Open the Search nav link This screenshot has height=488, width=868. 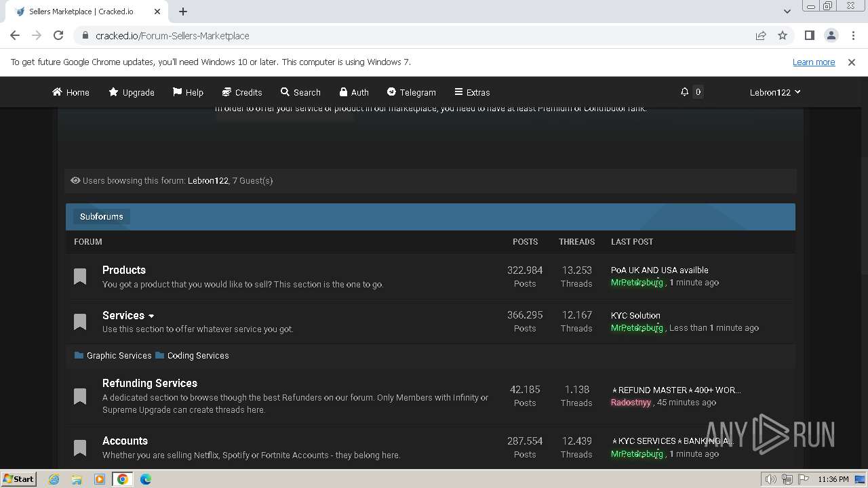(x=300, y=92)
